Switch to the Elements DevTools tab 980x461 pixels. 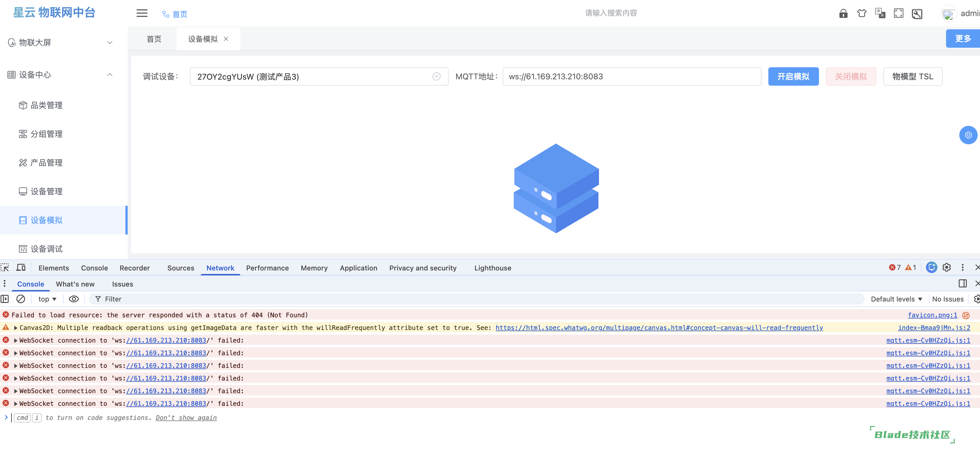click(54, 268)
